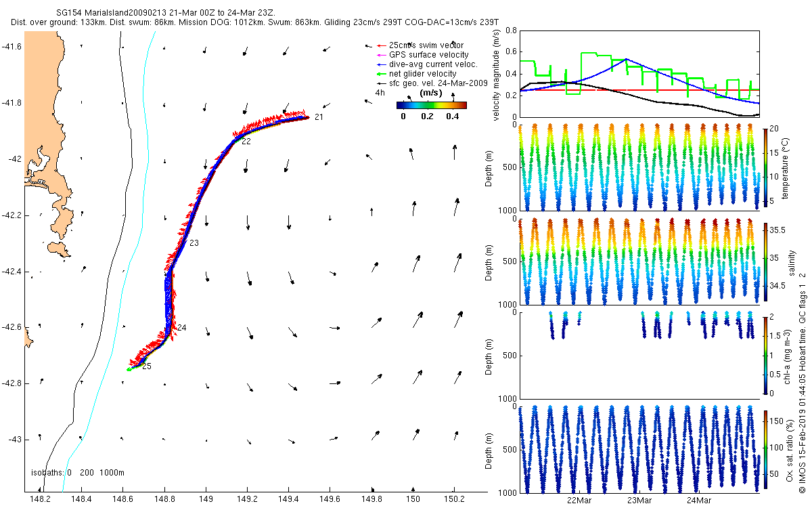Click the '22Mar' date tick label
Screen dimensions: 812x508
point(579,501)
